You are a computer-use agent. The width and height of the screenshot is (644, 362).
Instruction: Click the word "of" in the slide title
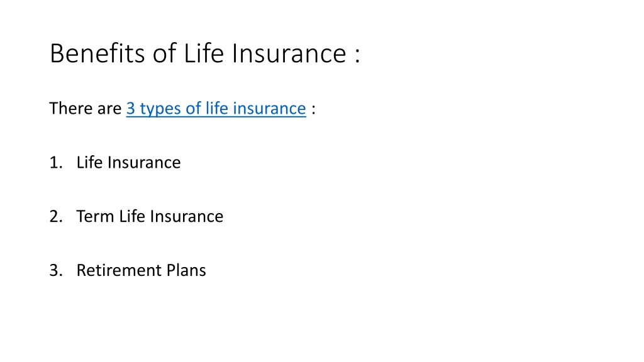pos(164,53)
